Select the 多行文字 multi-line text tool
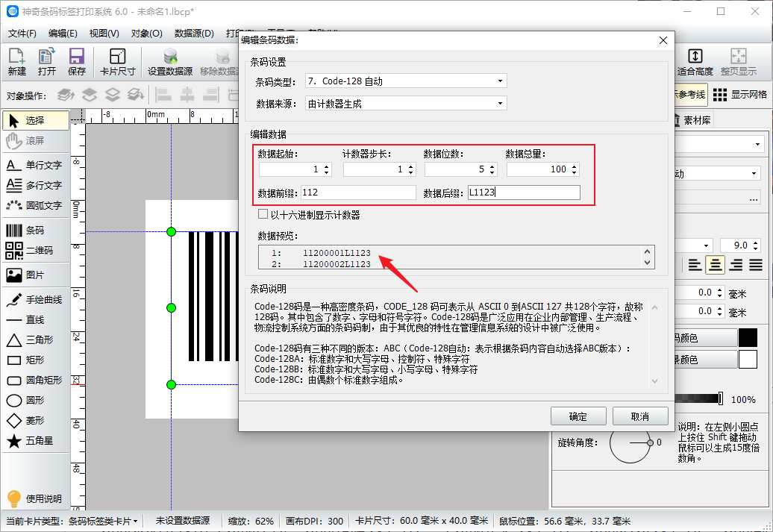The width and height of the screenshot is (773, 532). tap(36, 185)
